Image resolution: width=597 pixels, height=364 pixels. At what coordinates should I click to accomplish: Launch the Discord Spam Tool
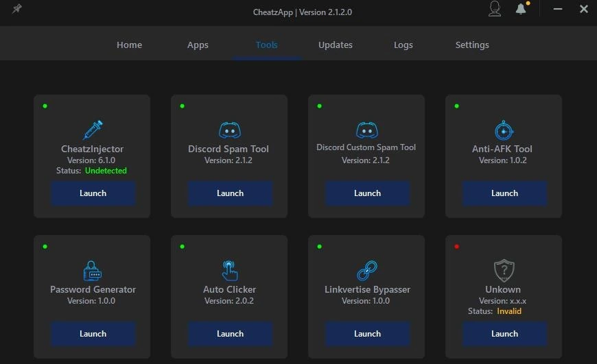coord(230,193)
